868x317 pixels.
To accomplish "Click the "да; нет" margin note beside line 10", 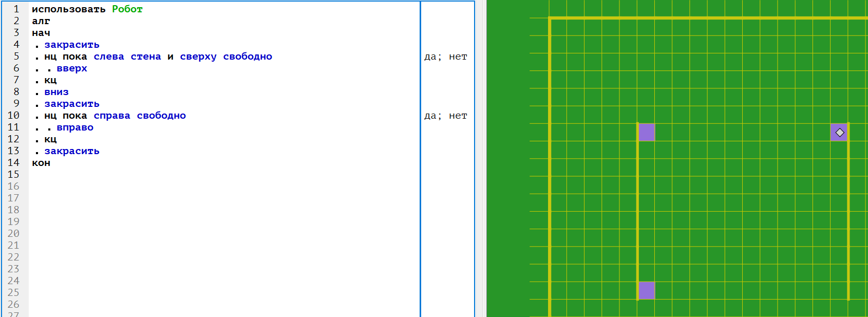I will point(445,116).
